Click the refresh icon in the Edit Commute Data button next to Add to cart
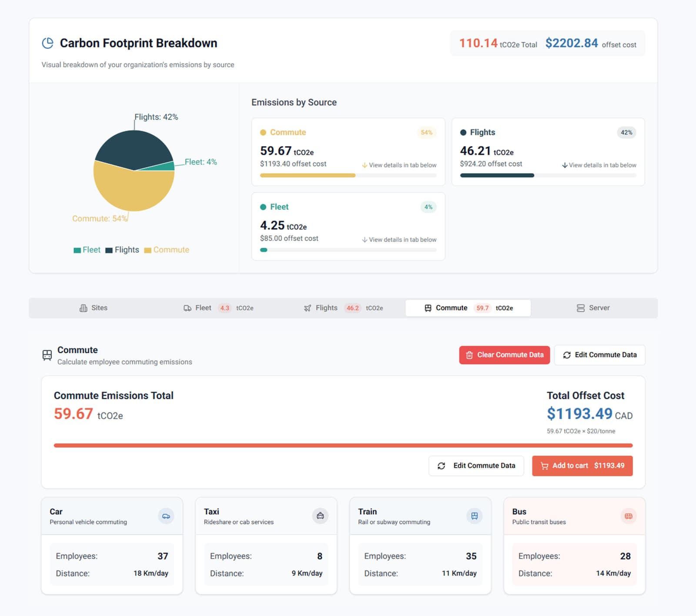696x616 pixels. 441,466
